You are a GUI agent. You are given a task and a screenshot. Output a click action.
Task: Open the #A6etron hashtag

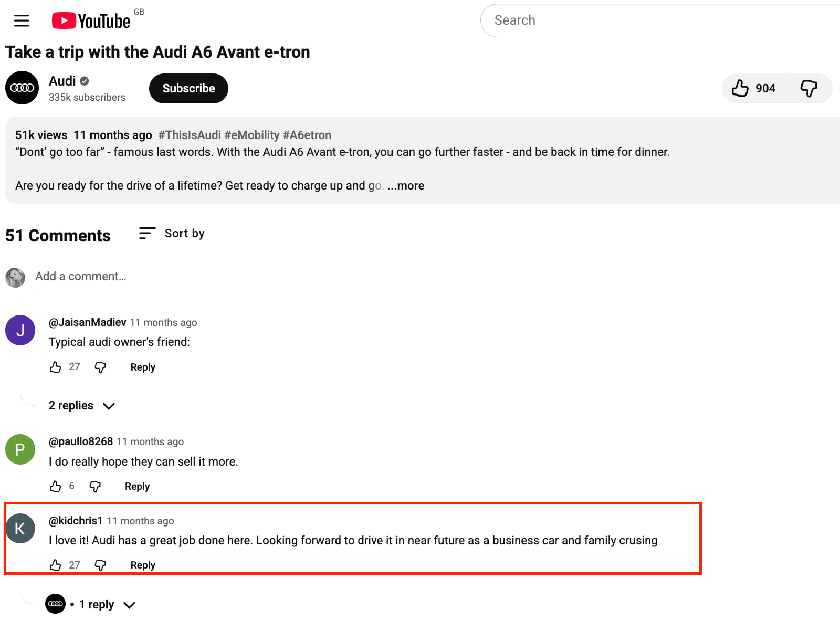pyautogui.click(x=308, y=135)
